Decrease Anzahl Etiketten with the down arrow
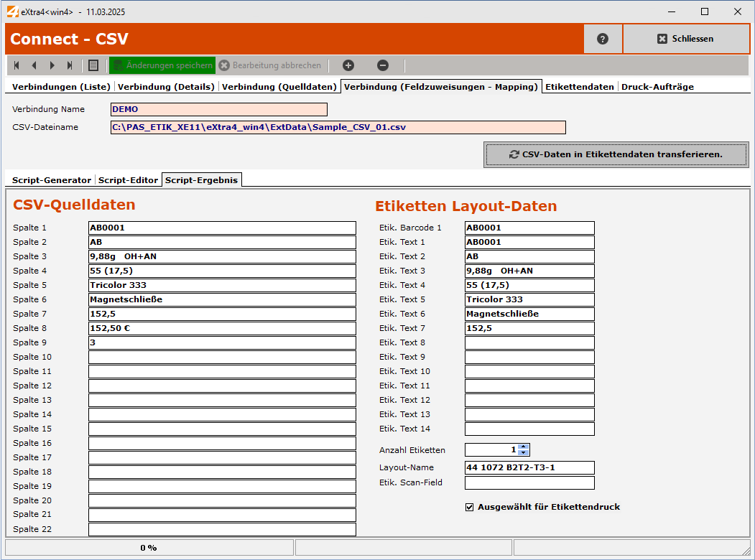Viewport: 755px width, 560px height. point(523,452)
